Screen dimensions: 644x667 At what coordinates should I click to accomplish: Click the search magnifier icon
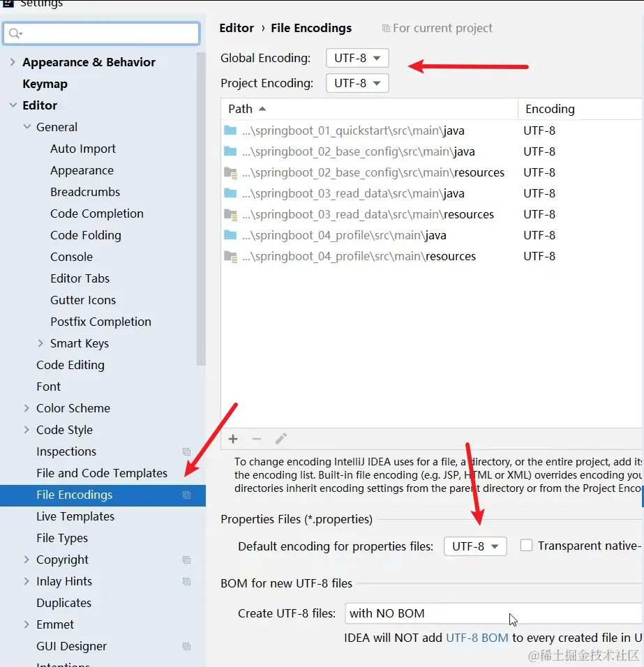(14, 33)
